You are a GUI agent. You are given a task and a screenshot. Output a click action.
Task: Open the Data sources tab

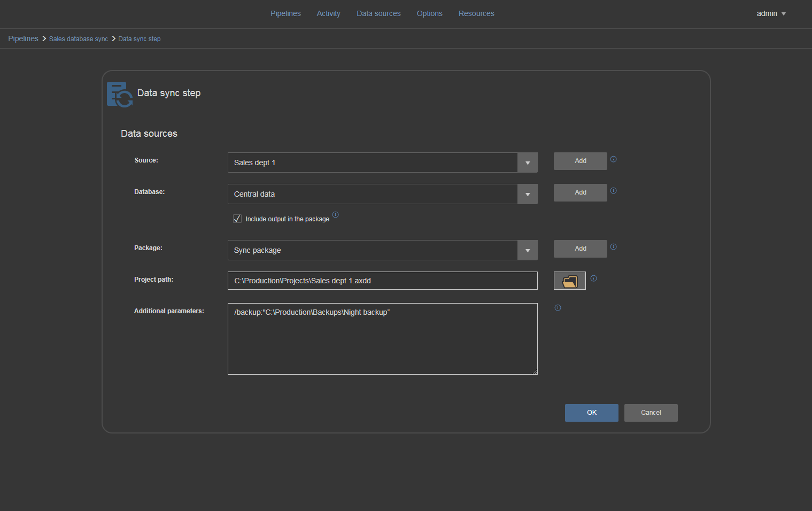378,13
